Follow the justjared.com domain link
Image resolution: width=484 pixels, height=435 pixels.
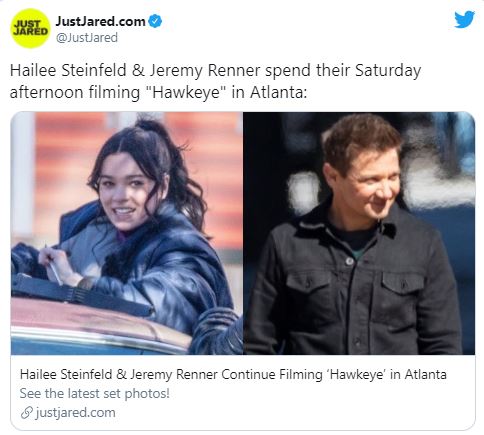(x=75, y=413)
